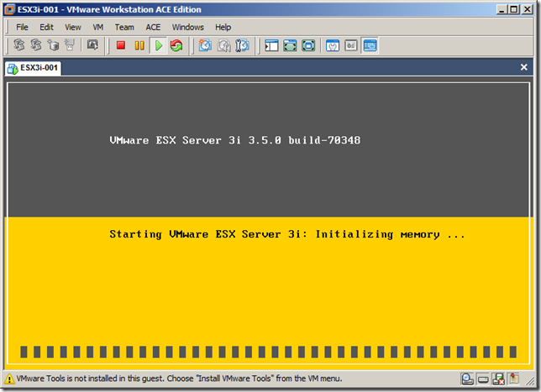Expand the Windows menu
The width and height of the screenshot is (541, 392).
pos(188,27)
